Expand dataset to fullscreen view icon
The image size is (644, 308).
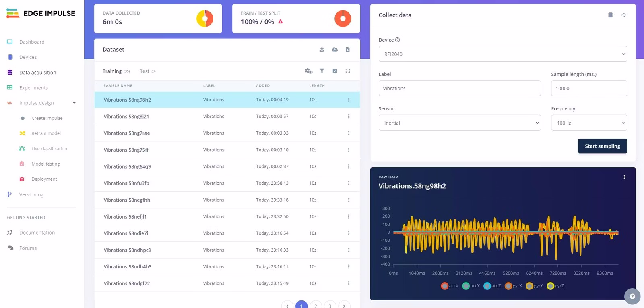coord(348,71)
